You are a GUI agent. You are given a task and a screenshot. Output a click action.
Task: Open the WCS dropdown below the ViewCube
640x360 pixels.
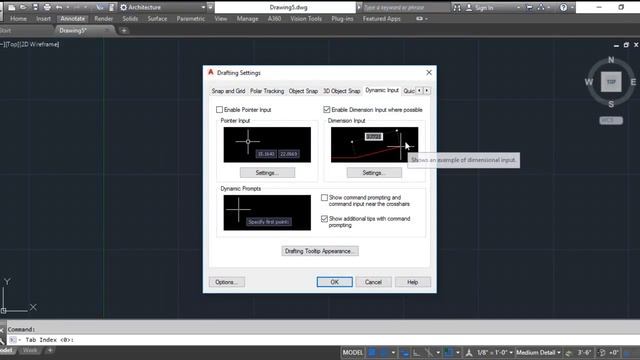coord(611,120)
